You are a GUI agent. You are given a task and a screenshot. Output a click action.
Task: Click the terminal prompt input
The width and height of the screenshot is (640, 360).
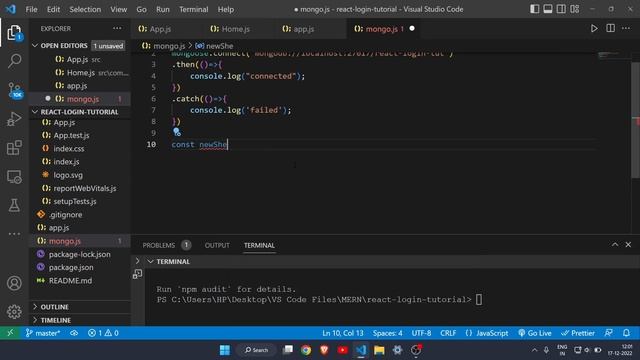pos(478,300)
